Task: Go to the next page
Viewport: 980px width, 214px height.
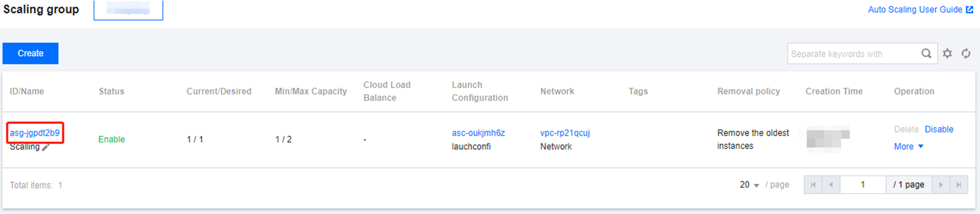Action: (941, 185)
